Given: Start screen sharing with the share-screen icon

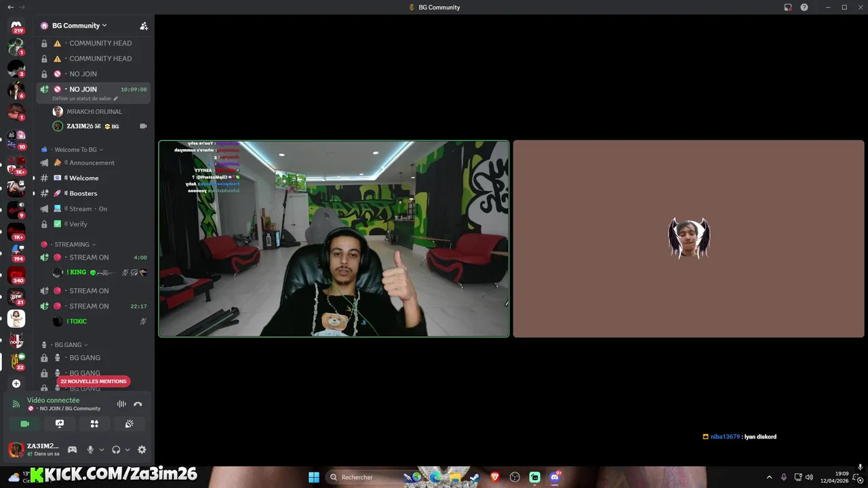Looking at the screenshot, I should click(60, 424).
